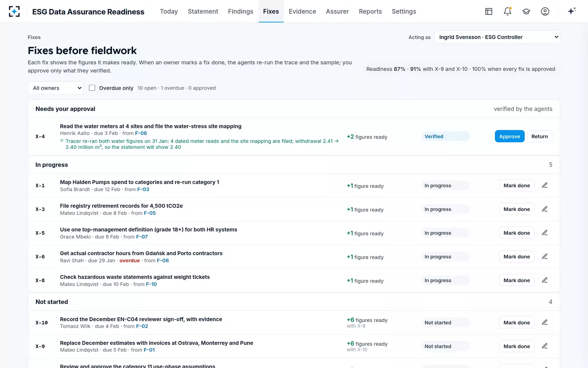Image resolution: width=588 pixels, height=368 pixels.
Task: Open the AI sparkle assistant
Action: pyautogui.click(x=572, y=11)
